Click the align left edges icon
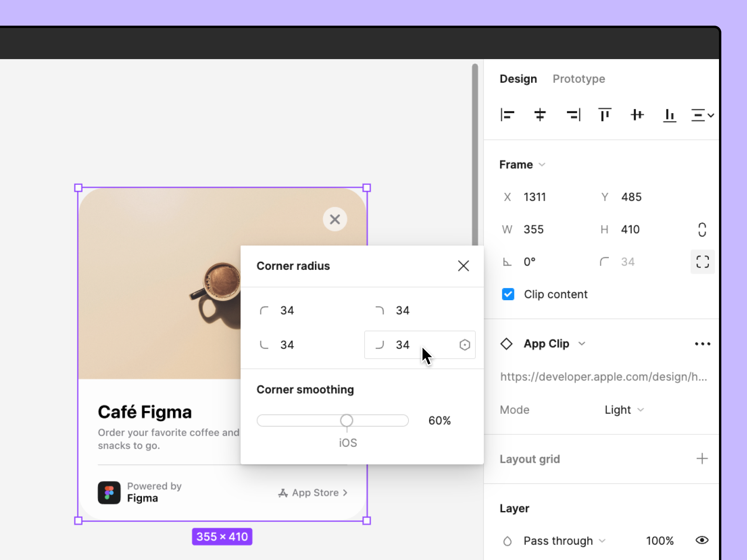Image resolution: width=747 pixels, height=560 pixels. tap(507, 115)
